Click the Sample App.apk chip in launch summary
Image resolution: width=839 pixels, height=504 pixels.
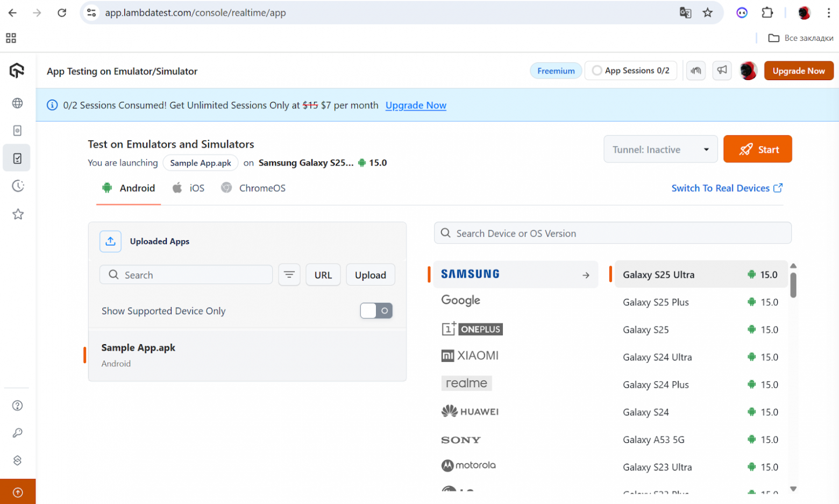(x=201, y=163)
